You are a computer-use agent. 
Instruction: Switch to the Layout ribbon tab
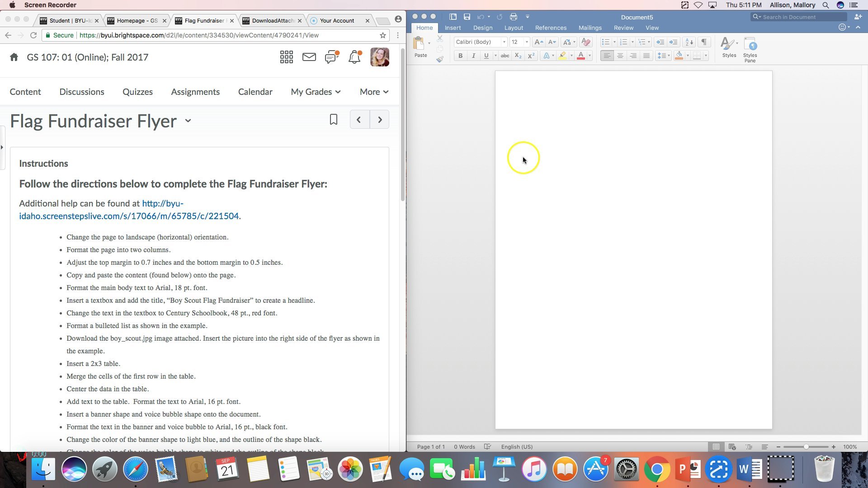[x=514, y=28]
